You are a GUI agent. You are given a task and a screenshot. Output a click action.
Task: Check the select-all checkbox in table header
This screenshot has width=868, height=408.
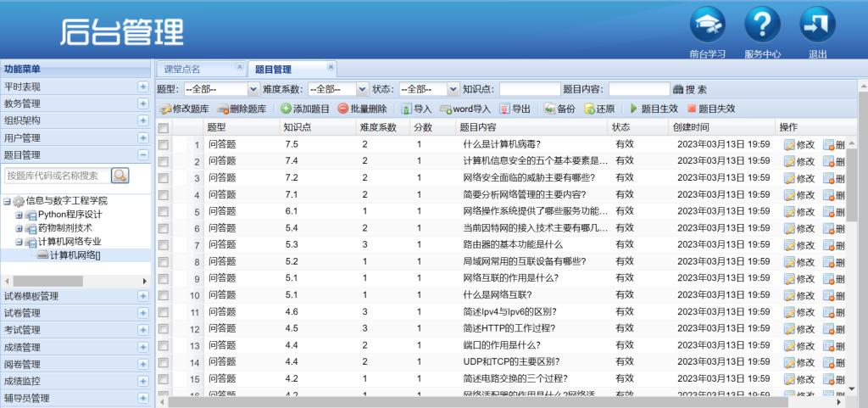coord(164,127)
